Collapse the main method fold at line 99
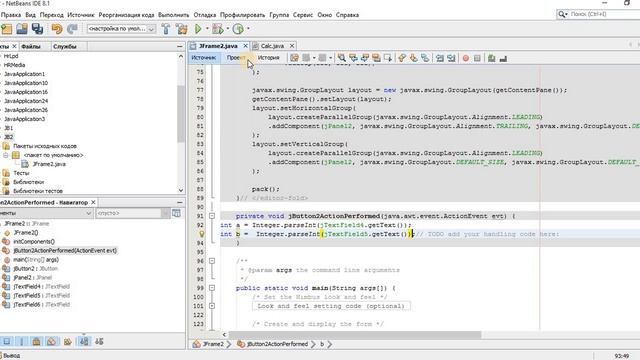The width and height of the screenshot is (640, 360). (212, 288)
